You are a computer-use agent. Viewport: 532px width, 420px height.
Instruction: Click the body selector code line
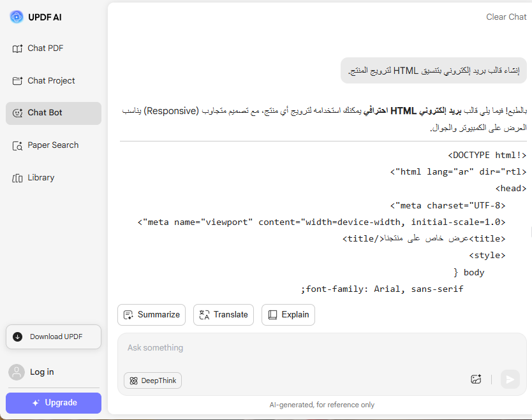tap(469, 273)
